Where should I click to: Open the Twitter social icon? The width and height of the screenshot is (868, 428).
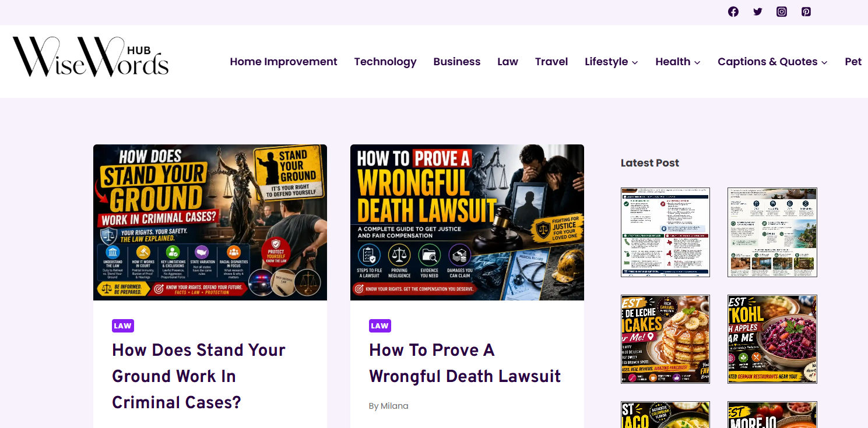(x=758, y=12)
